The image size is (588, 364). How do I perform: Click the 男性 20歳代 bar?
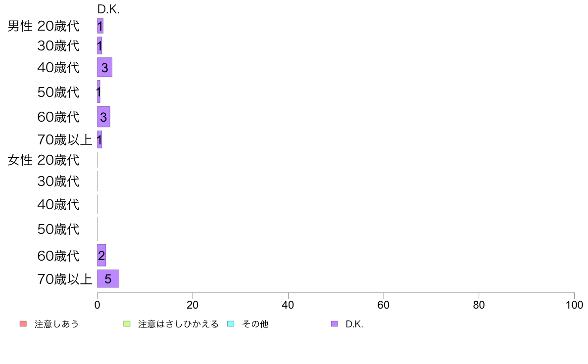click(x=100, y=26)
